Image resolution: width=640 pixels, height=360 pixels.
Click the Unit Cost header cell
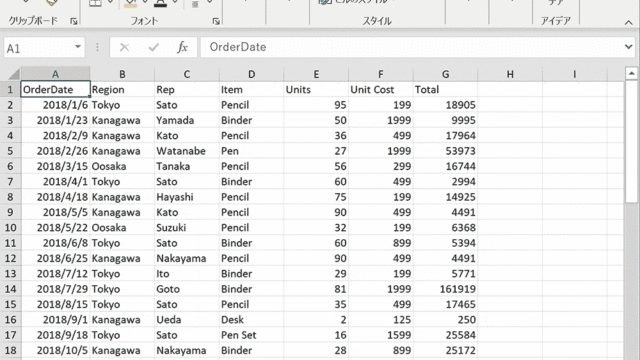coord(380,89)
